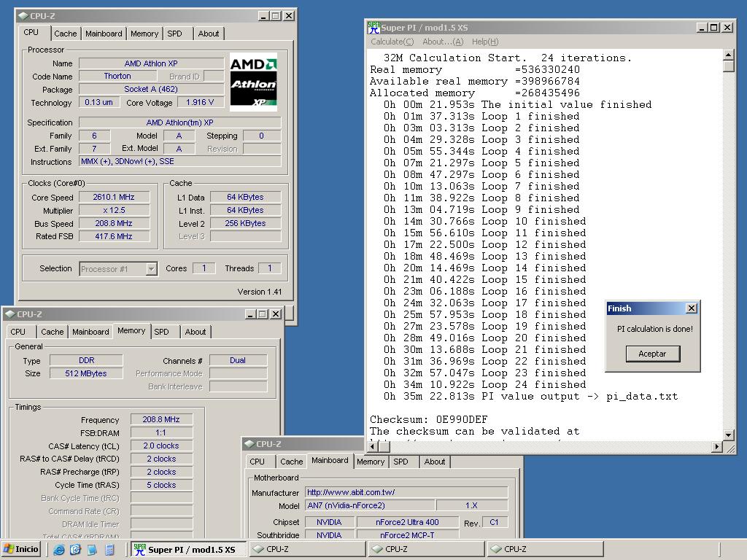The image size is (747, 560).
Task: Select first CPU-Z taskbar button
Action: pos(307,549)
